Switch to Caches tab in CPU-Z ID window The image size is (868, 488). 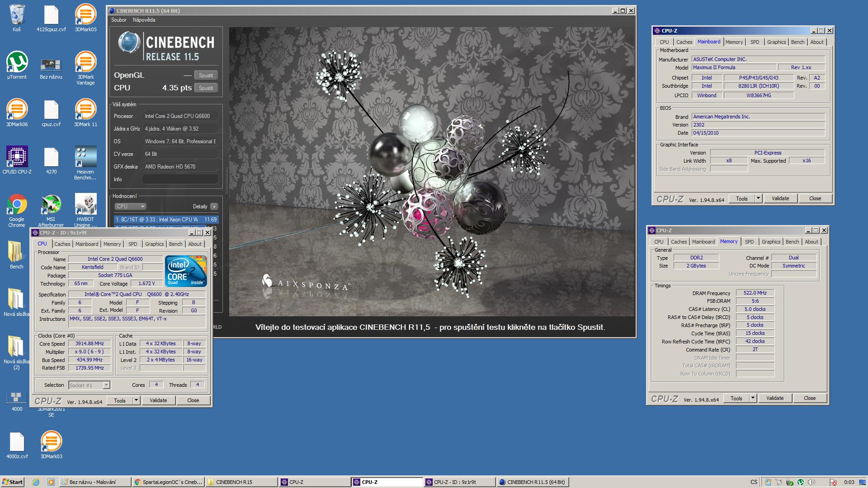click(62, 244)
